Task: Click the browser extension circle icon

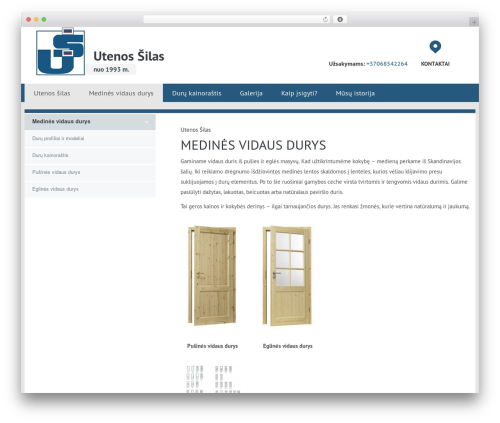Action: coord(340,19)
